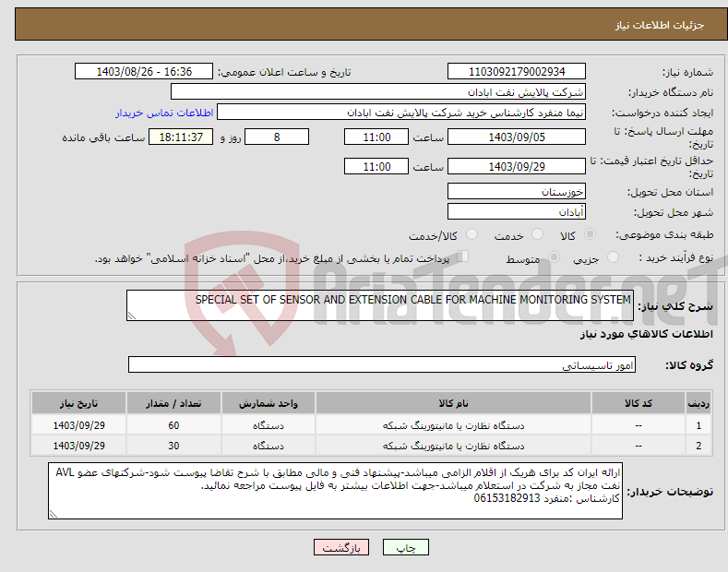Click the province field خوزستان
Viewport: 728px width, 572px height.
[x=517, y=191]
